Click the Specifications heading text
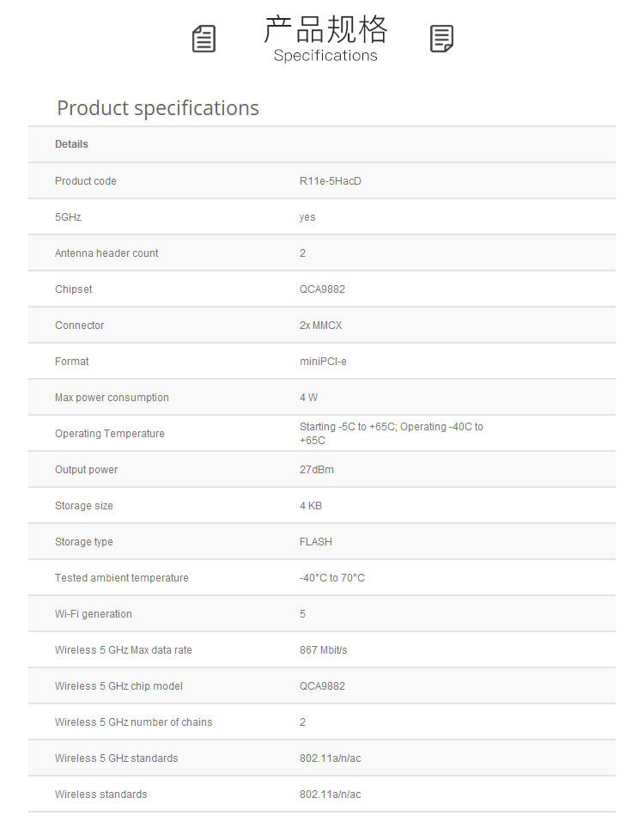 click(325, 56)
